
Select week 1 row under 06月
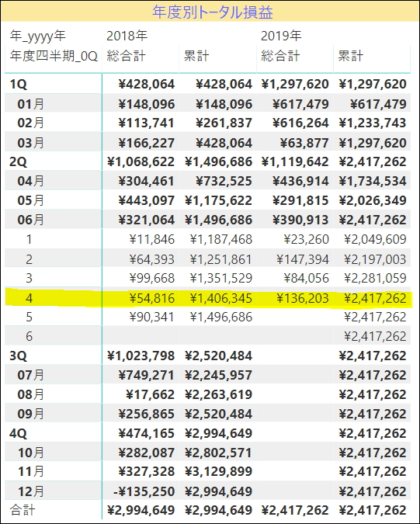(29, 240)
